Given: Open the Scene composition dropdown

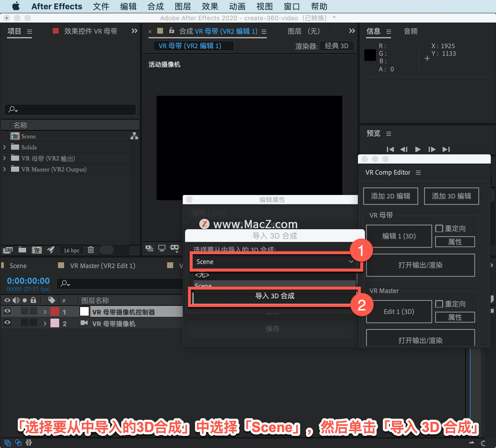Looking at the screenshot, I should 275,262.
